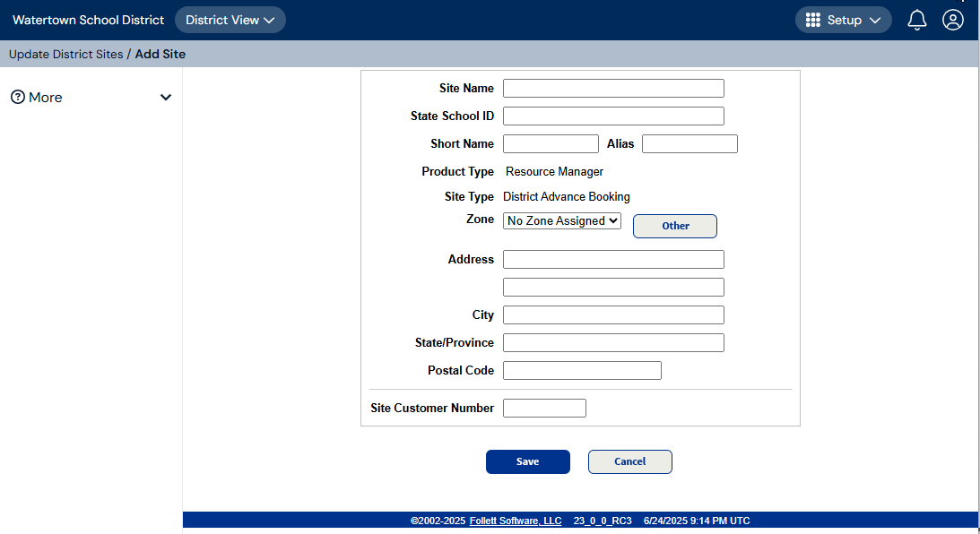Click the Setup grid icon
This screenshot has height=534, width=980.
click(x=813, y=20)
